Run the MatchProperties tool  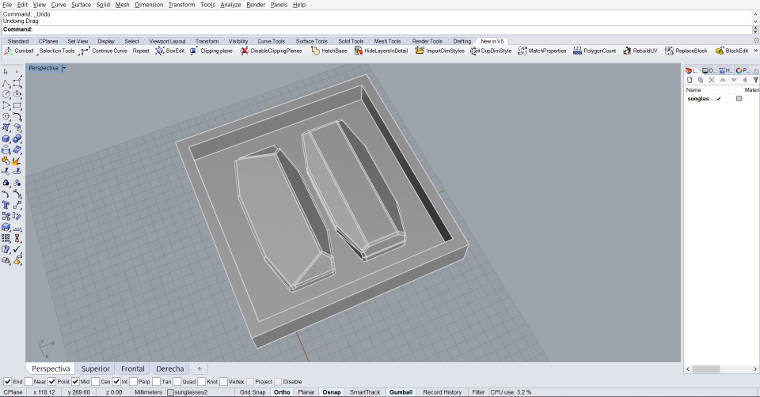[542, 51]
